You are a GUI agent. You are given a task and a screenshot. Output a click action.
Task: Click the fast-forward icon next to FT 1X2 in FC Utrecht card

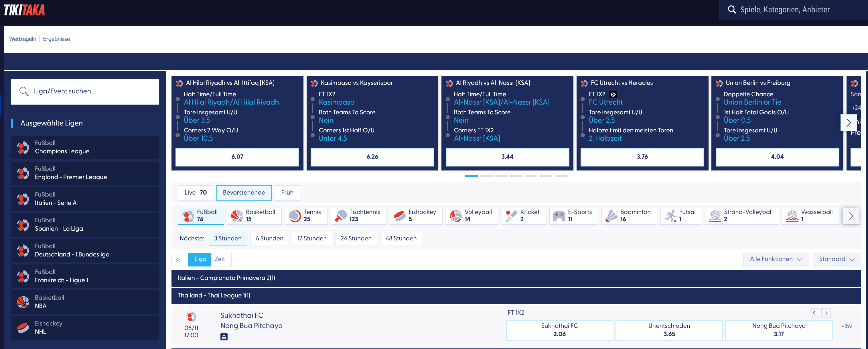(x=613, y=95)
